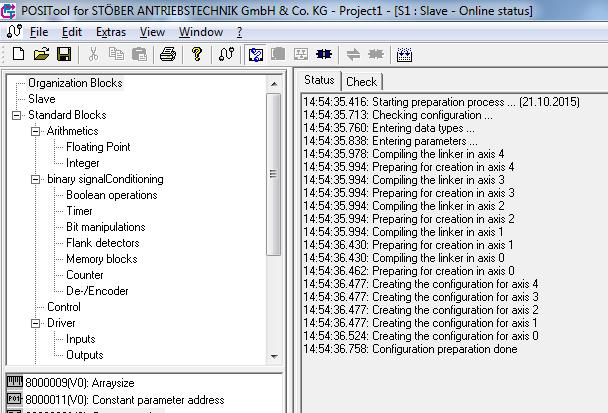Open the View menu

[x=152, y=32]
